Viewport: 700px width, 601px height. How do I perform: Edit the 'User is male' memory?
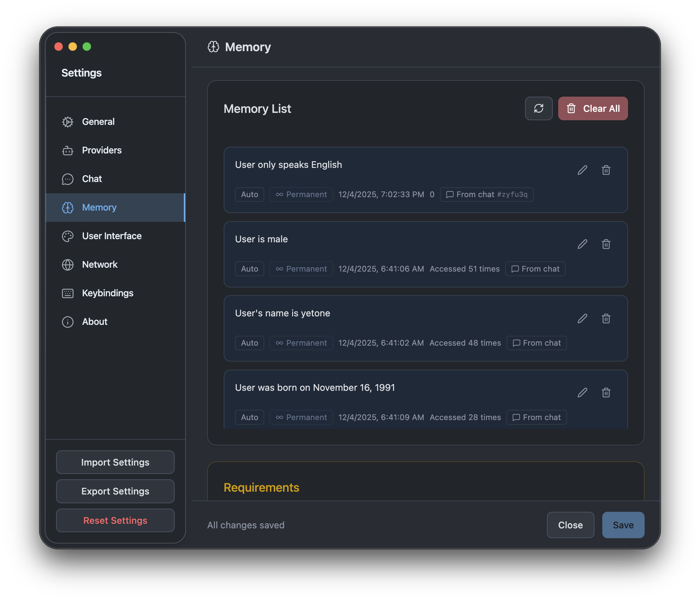tap(582, 244)
